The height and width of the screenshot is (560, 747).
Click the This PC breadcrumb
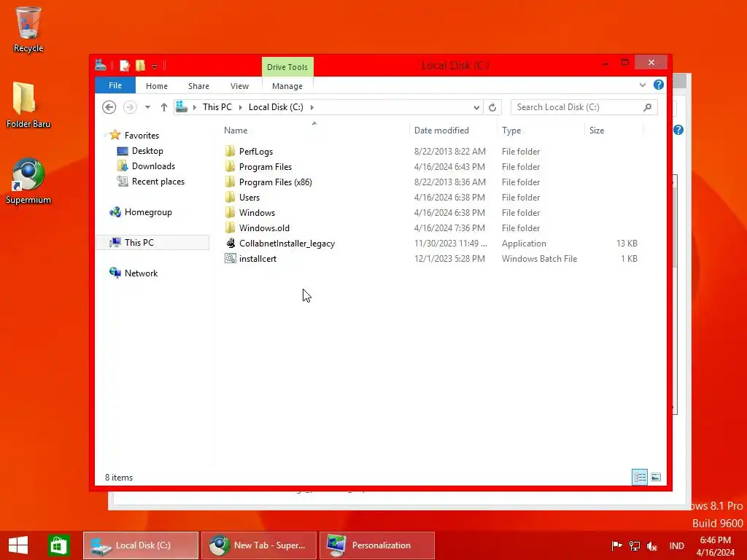pos(217,107)
